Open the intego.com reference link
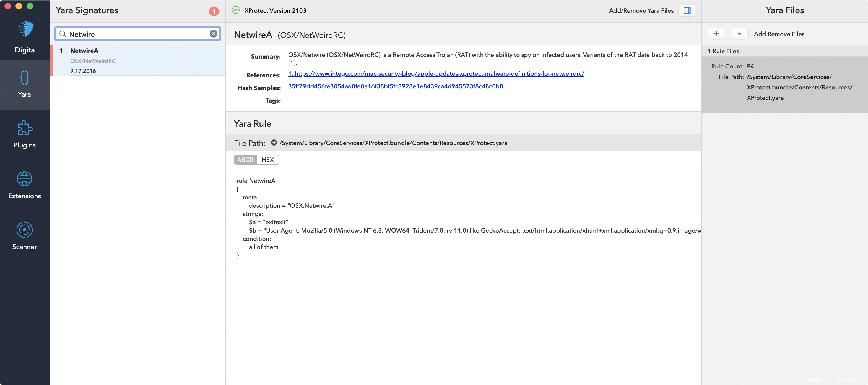 point(436,73)
